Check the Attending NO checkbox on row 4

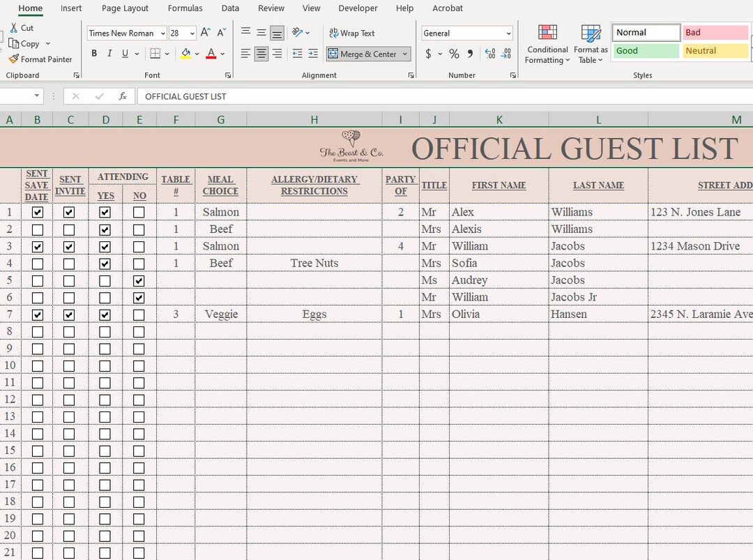139,263
